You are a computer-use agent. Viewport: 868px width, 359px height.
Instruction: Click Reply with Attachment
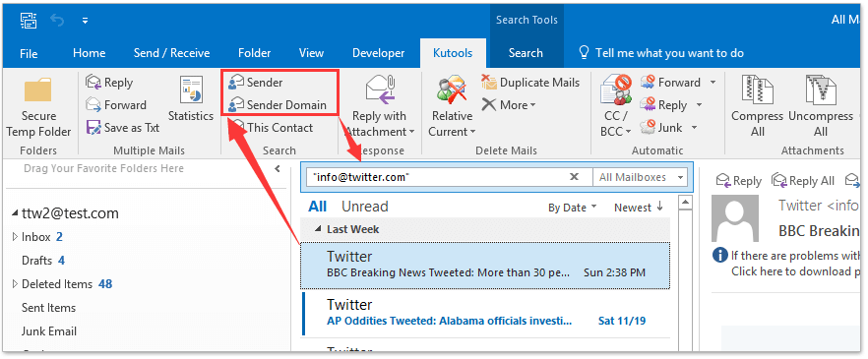click(x=379, y=107)
